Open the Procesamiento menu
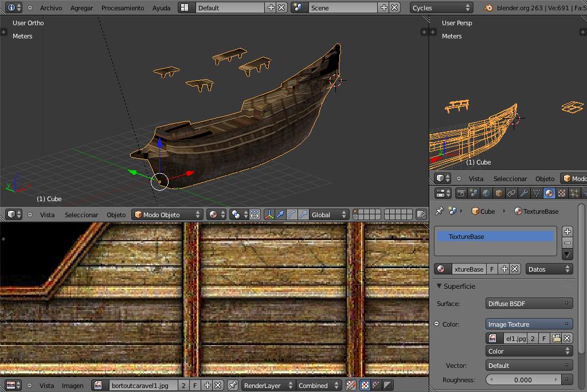 122,7
